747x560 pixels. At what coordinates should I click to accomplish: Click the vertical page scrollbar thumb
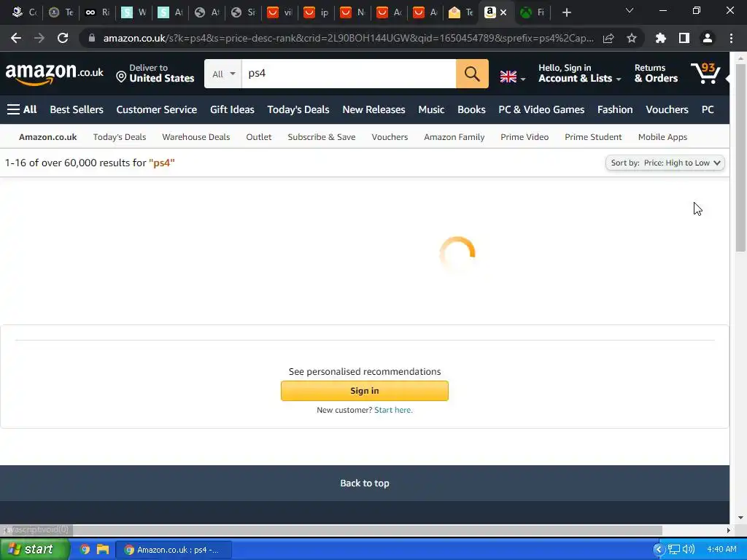pyautogui.click(x=741, y=157)
